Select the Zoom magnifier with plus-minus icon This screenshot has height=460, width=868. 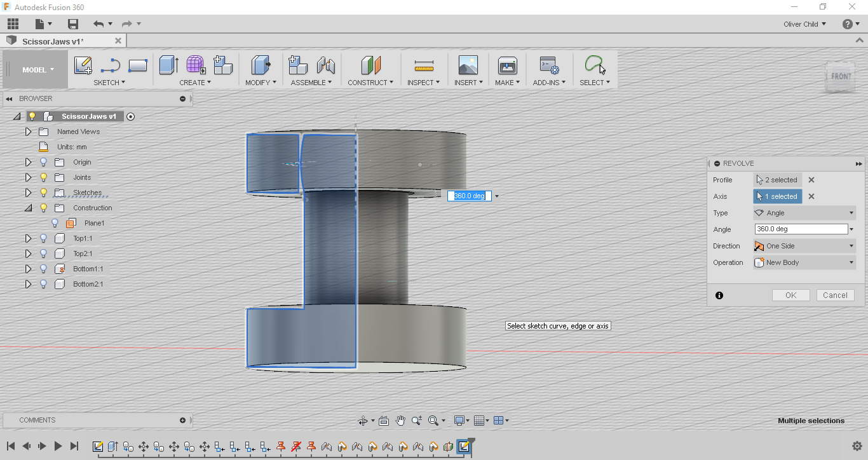[x=417, y=421]
